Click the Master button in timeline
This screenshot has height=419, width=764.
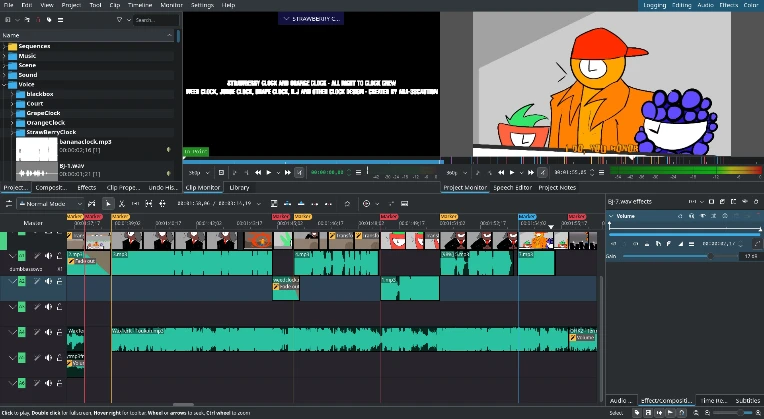tap(33, 223)
